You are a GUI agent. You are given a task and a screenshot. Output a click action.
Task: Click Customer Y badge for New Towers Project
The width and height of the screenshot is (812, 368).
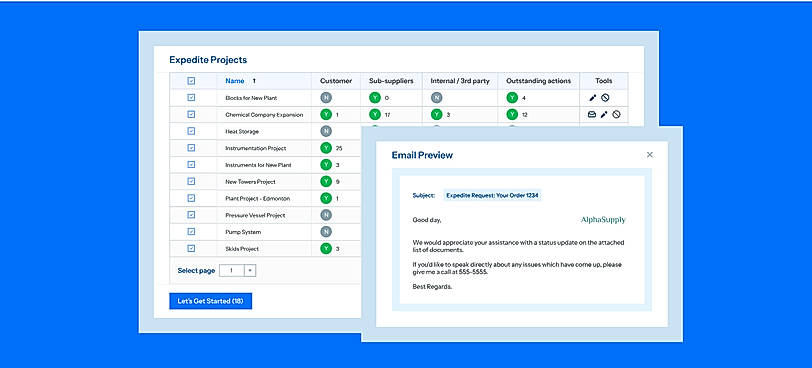point(326,182)
